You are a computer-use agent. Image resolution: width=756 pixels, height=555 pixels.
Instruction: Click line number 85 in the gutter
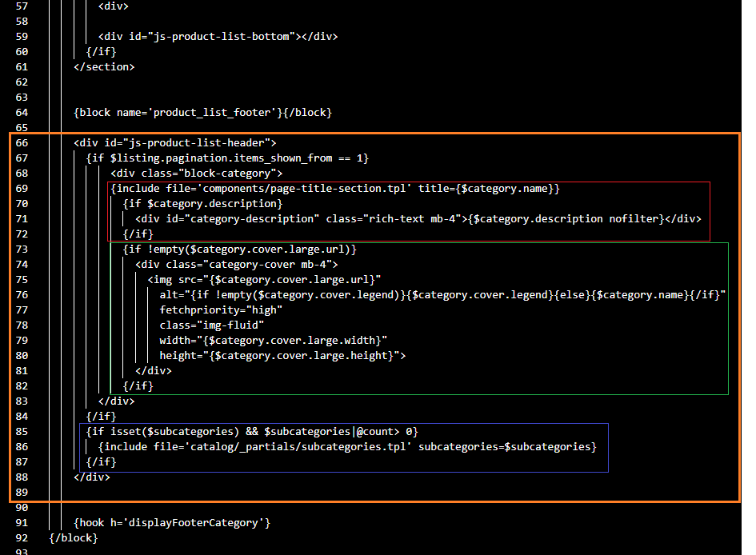click(x=22, y=432)
